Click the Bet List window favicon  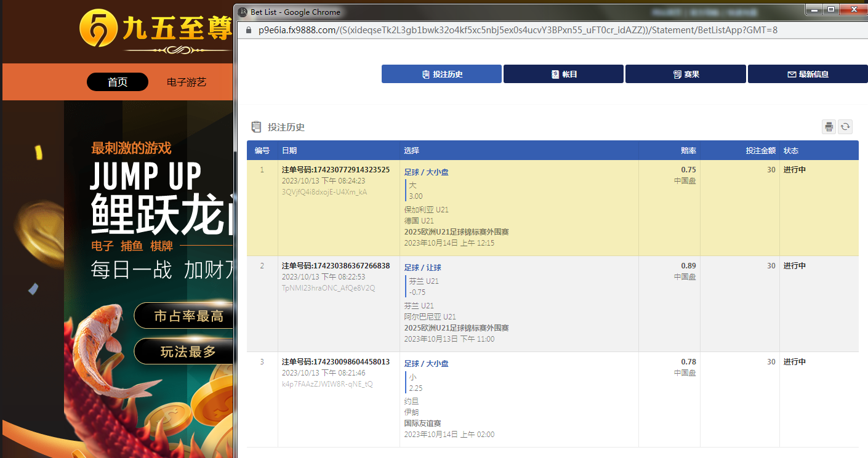coord(243,12)
